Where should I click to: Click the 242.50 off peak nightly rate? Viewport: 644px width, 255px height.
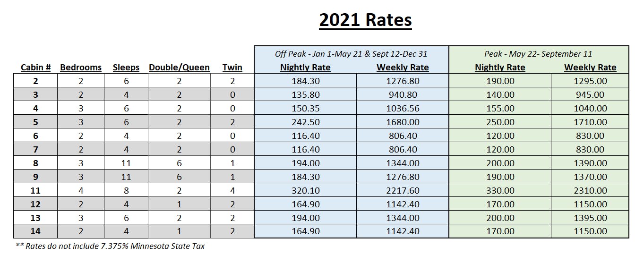[305, 122]
